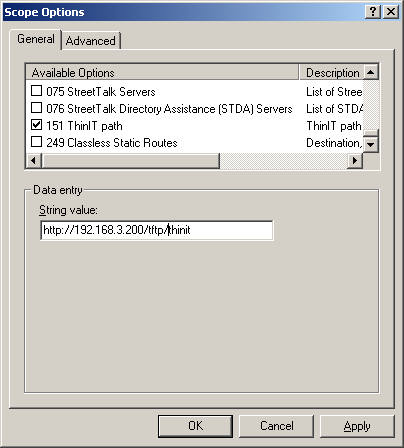Enable the 075 StreetTalk Servers checkbox
This screenshot has width=404, height=448.
tap(36, 91)
